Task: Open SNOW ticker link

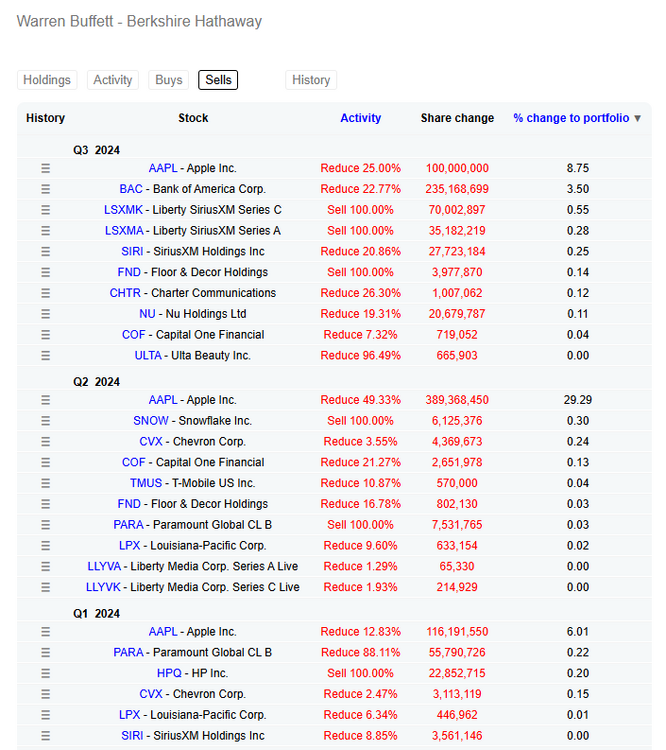Action: (x=151, y=421)
